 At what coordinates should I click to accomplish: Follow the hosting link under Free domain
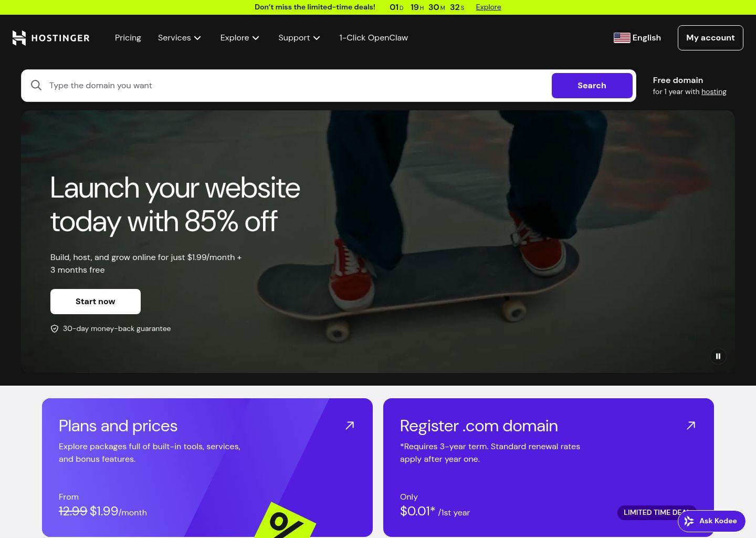point(714,91)
